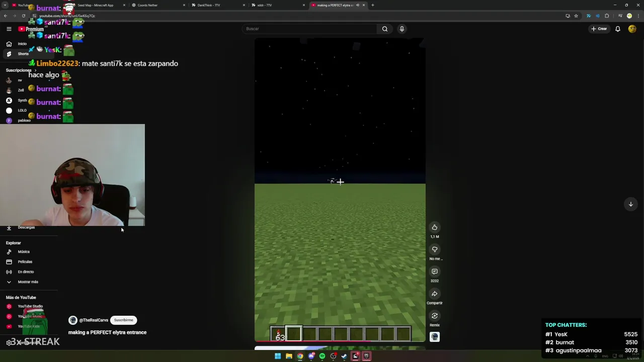
Task: Go back in browser history
Action: tap(5, 16)
